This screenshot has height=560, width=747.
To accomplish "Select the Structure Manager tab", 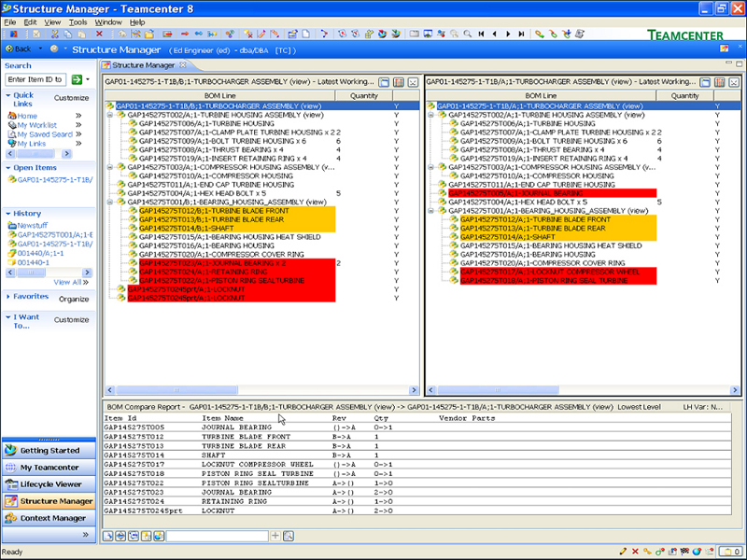I will click(143, 65).
